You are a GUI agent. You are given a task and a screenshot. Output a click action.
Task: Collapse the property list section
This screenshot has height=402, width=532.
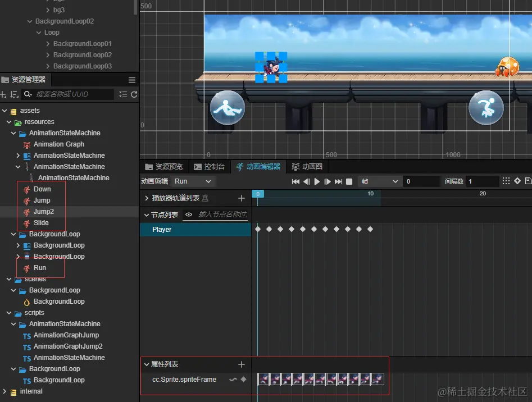(x=146, y=364)
